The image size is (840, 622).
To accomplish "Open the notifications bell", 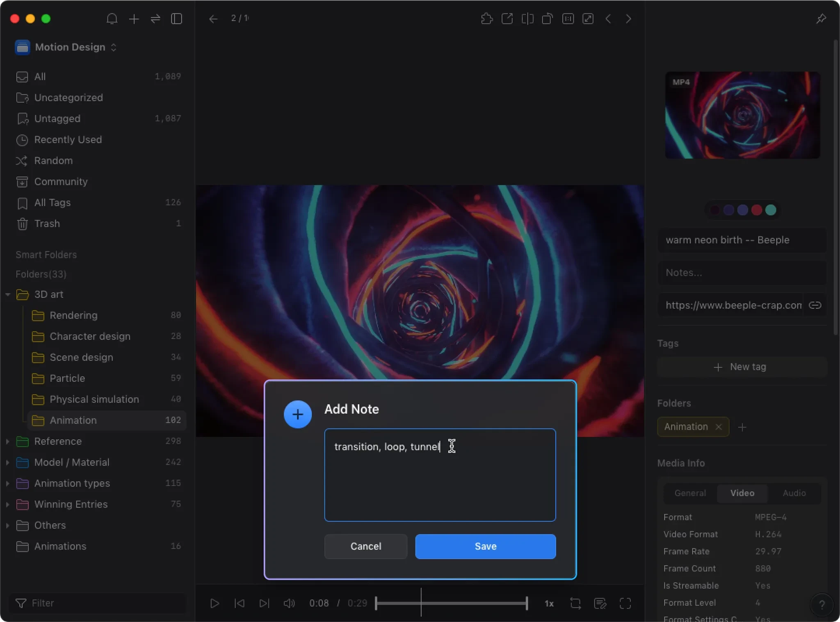I will pyautogui.click(x=112, y=19).
